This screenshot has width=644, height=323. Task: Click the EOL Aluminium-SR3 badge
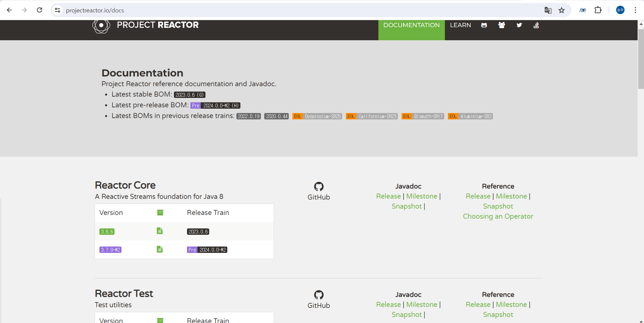click(x=470, y=116)
